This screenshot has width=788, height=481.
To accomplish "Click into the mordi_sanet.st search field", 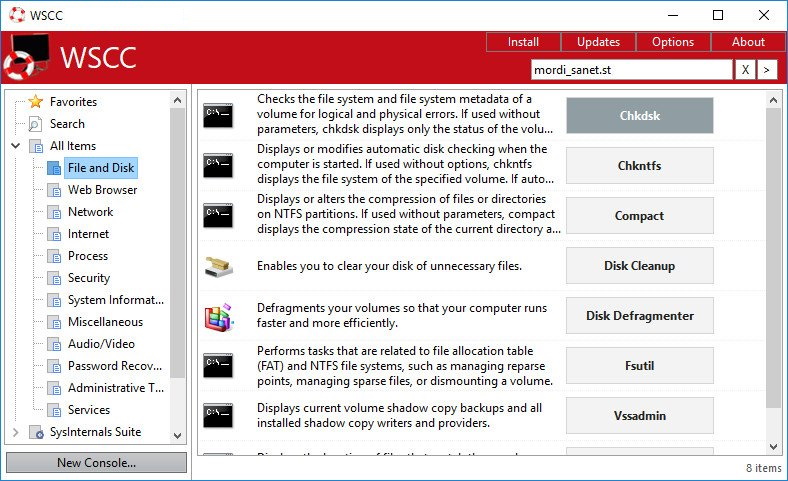I will coord(632,70).
